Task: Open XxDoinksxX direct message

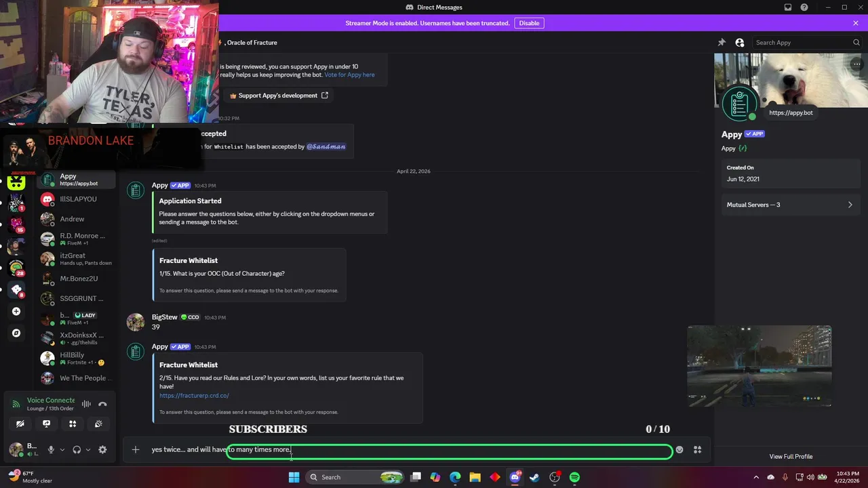Action: tap(76, 338)
